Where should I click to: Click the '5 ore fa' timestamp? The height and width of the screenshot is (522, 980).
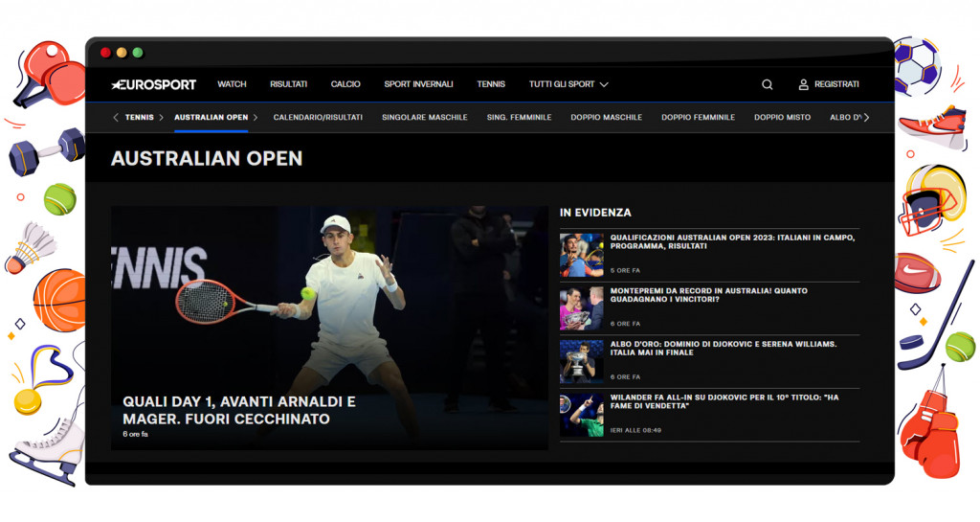click(x=625, y=271)
